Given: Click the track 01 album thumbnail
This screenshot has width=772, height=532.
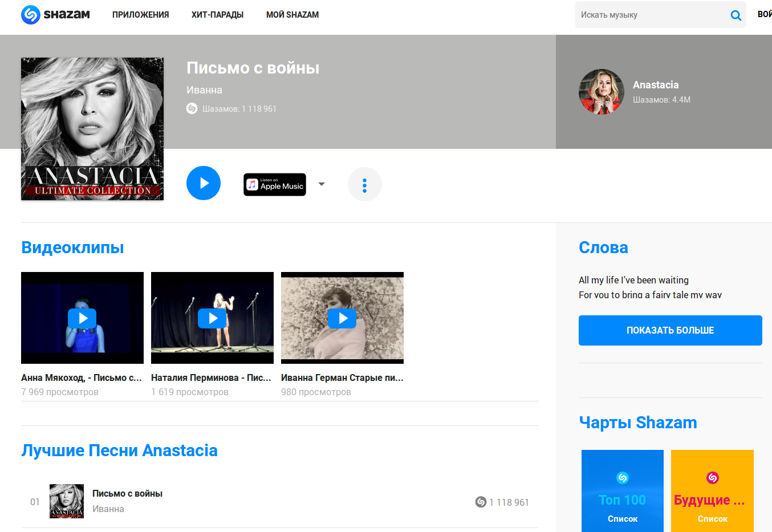Looking at the screenshot, I should (67, 501).
